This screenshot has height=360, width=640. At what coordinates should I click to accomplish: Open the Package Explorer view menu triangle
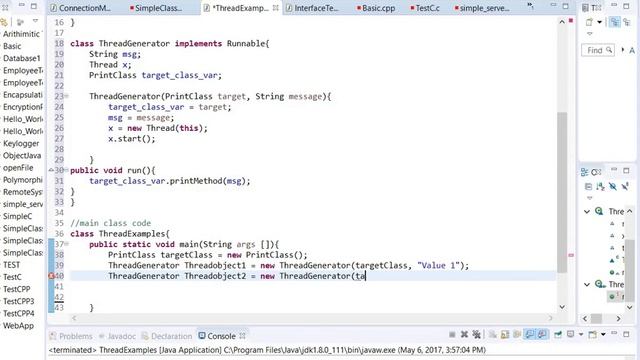(x=36, y=21)
